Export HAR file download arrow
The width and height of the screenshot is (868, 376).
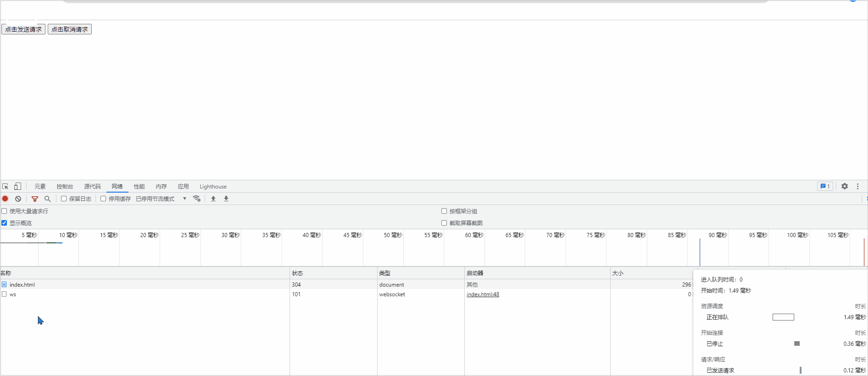tap(226, 199)
